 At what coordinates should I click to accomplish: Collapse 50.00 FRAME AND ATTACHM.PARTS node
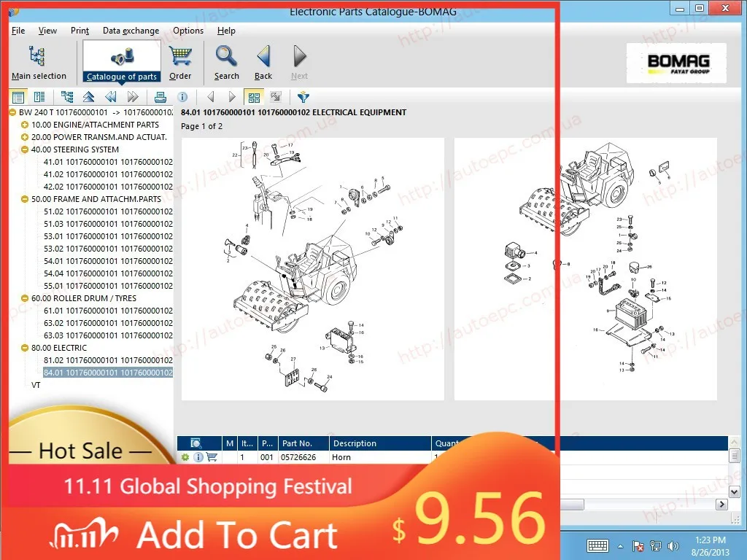[x=25, y=199]
